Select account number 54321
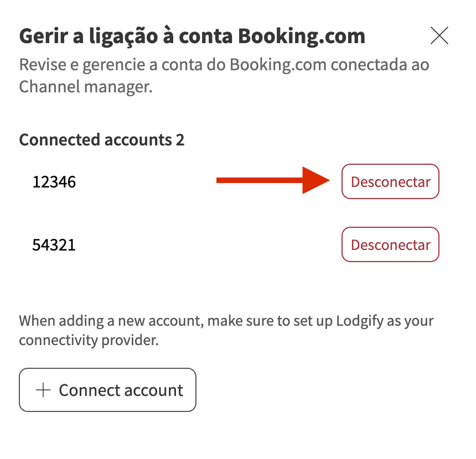Image resolution: width=476 pixels, height=459 pixels. [54, 244]
